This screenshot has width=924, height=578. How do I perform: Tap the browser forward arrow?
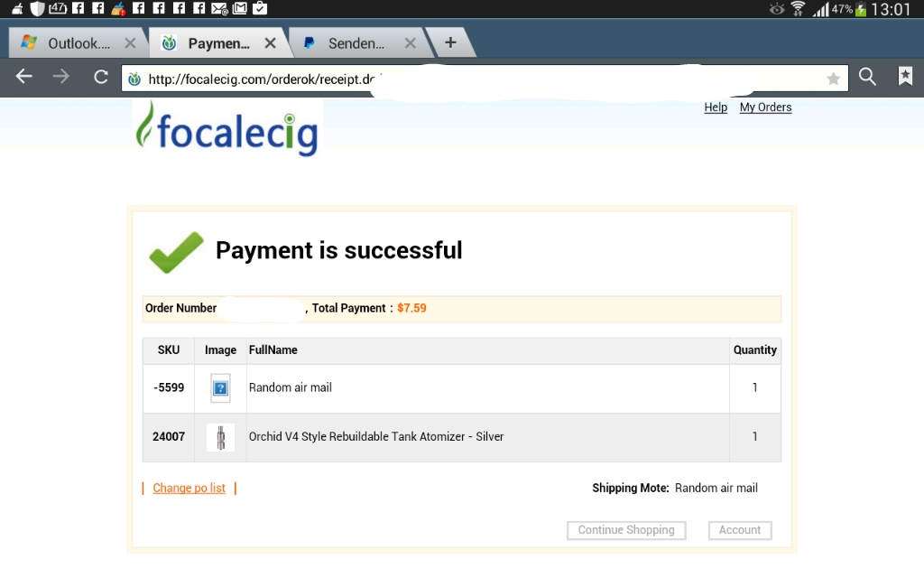pyautogui.click(x=61, y=77)
